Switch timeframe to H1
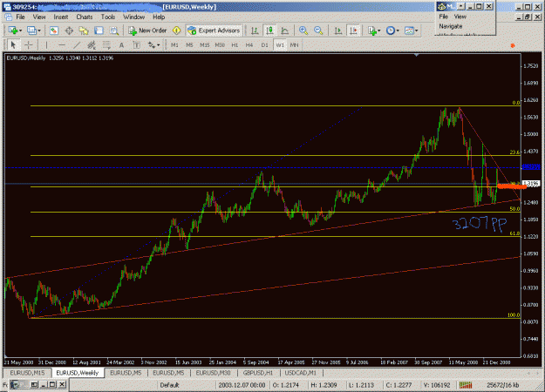This screenshot has height=392, width=545. tap(235, 45)
